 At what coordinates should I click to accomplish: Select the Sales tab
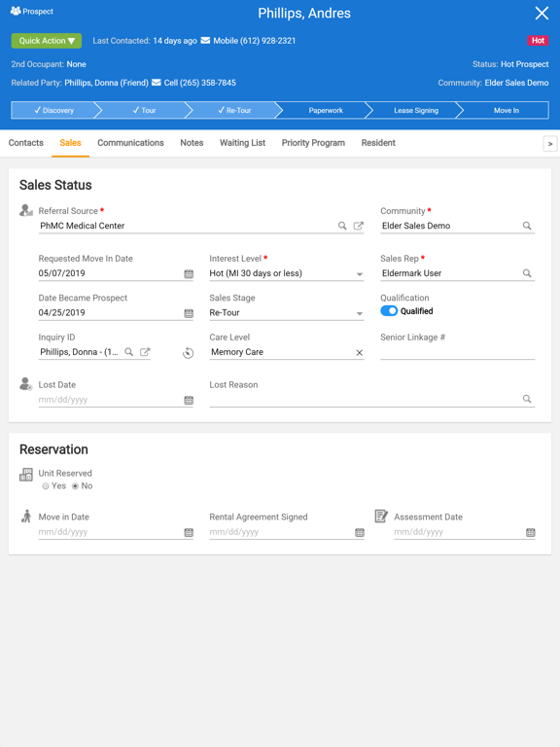(x=70, y=143)
